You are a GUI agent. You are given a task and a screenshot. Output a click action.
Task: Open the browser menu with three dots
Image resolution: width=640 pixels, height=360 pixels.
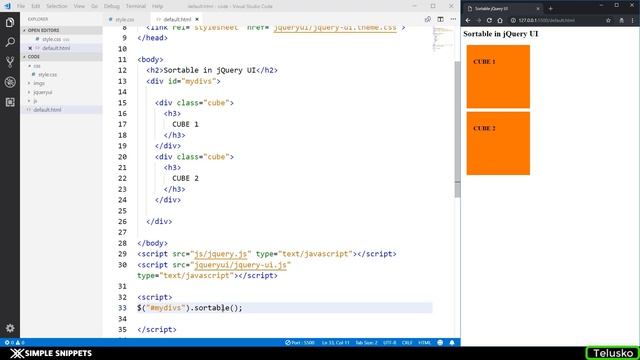click(633, 20)
